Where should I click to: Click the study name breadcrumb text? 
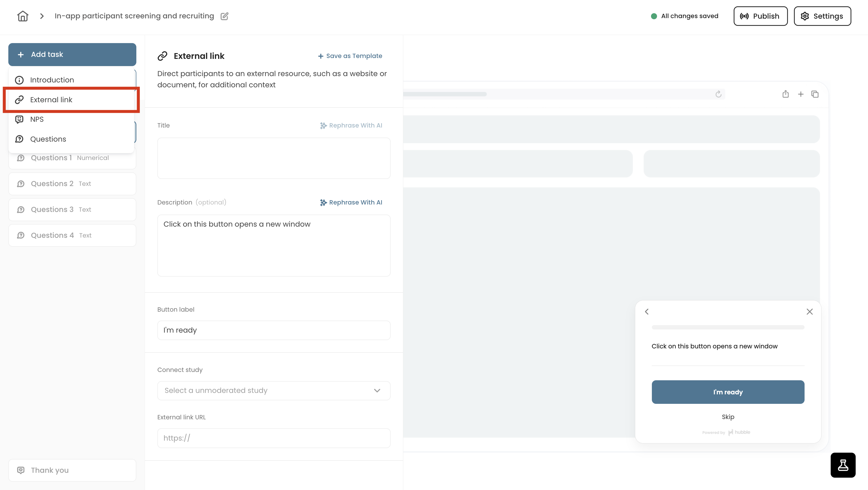[134, 16]
